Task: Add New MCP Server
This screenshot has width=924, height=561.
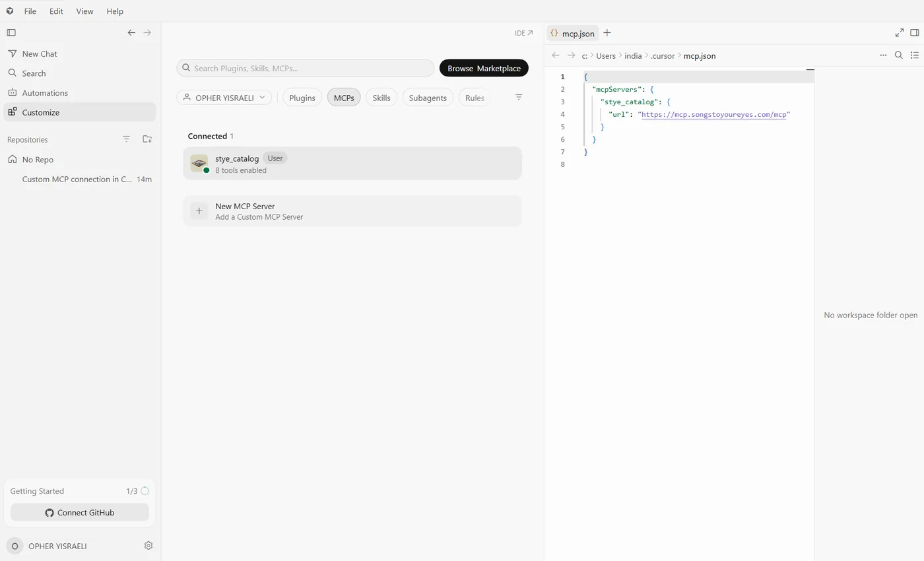Action: point(352,211)
